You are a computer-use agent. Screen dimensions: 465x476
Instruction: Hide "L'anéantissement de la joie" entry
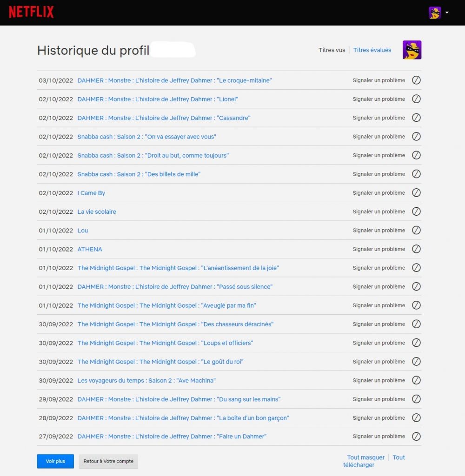coord(416,268)
